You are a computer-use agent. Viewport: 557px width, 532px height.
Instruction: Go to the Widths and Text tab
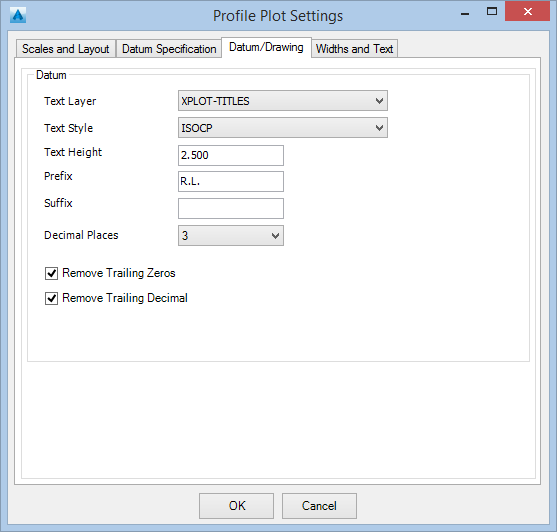[355, 49]
